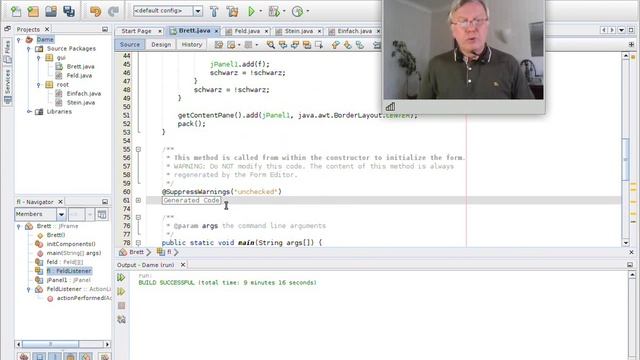The width and height of the screenshot is (640, 360).
Task: Click the Find Previous Occurrence icon
Action: (282, 45)
